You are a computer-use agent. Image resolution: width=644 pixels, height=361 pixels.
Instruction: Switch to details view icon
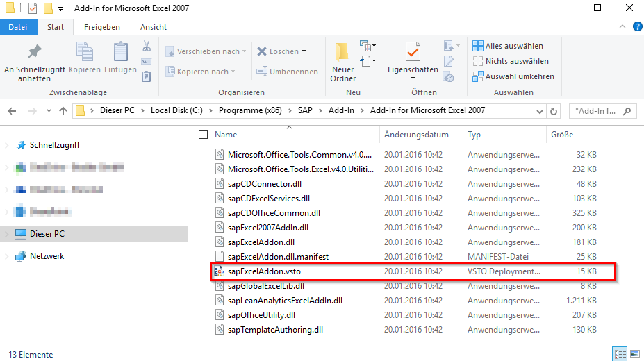(x=620, y=353)
